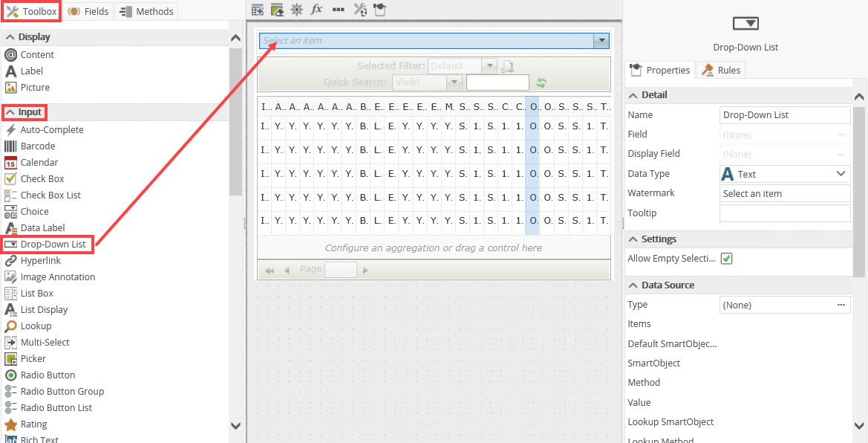Screen dimensions: 868x443
Task: Click the table layout toolbar icon
Action: (257, 10)
